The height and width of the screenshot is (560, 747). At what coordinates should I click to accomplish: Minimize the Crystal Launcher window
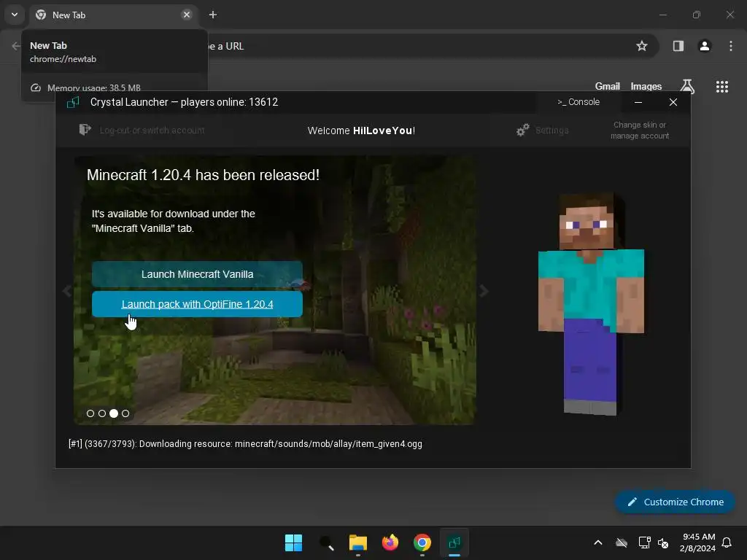[638, 102]
